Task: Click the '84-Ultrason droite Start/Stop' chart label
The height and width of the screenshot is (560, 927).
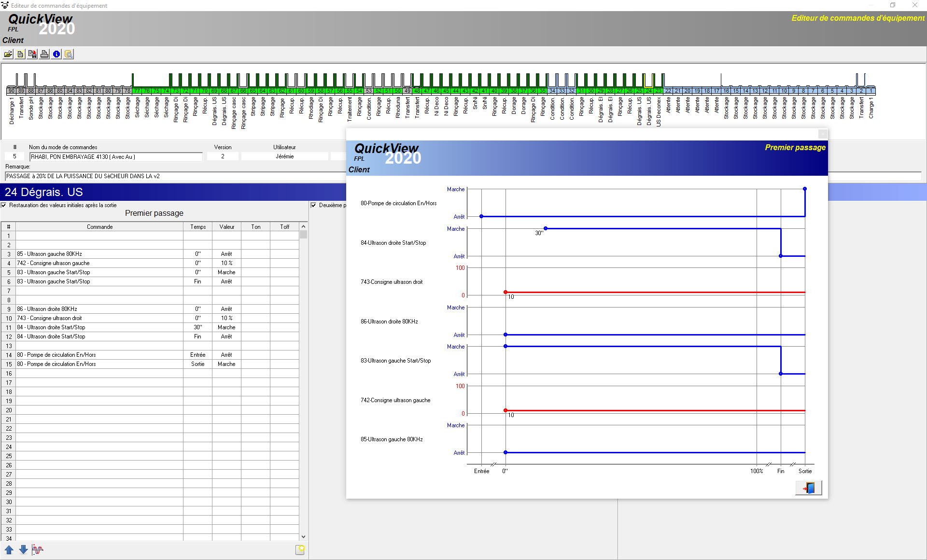Action: 393,243
